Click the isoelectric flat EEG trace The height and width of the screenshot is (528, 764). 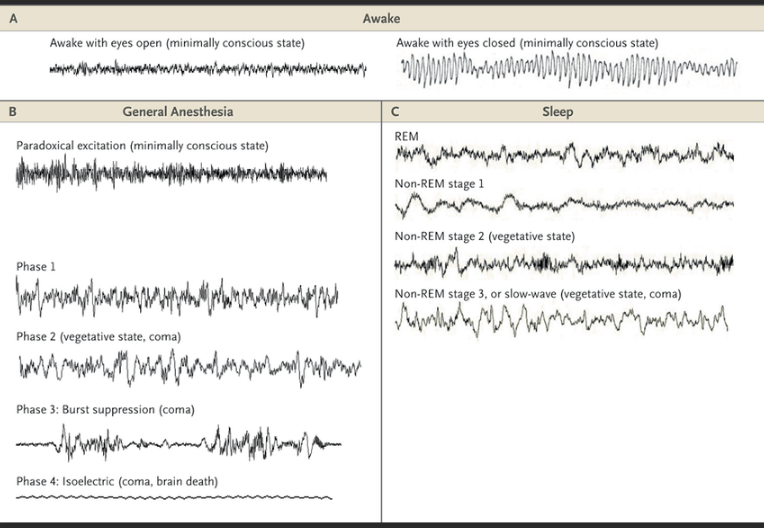pos(174,497)
